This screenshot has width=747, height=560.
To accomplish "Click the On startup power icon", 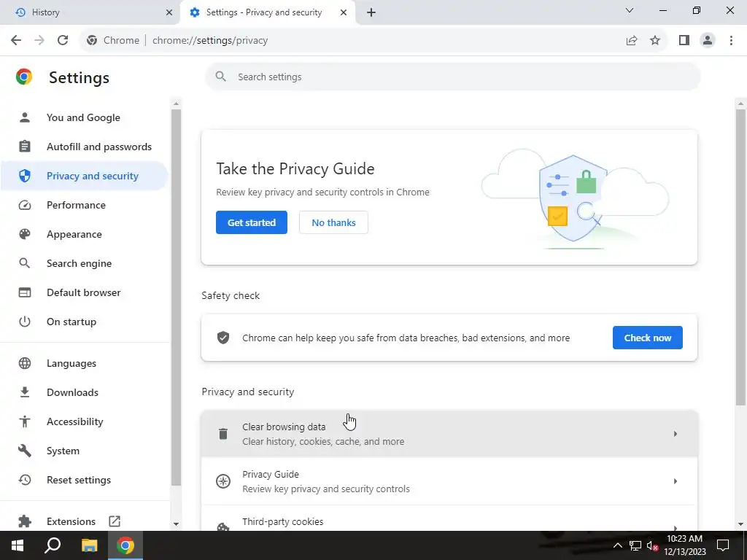I will [25, 322].
